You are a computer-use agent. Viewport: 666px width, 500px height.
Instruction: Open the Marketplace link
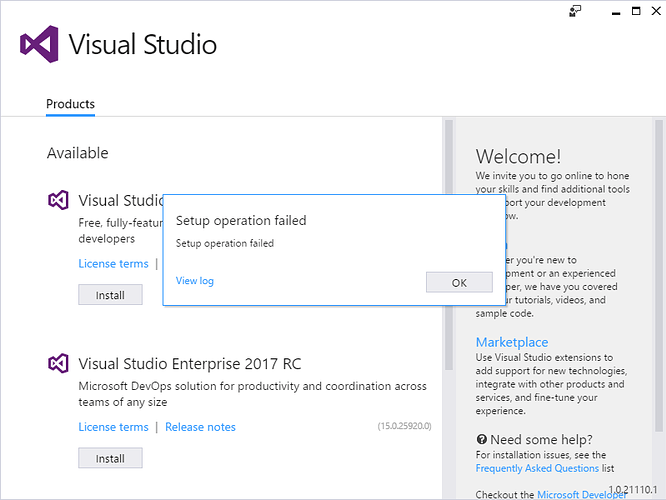(512, 342)
